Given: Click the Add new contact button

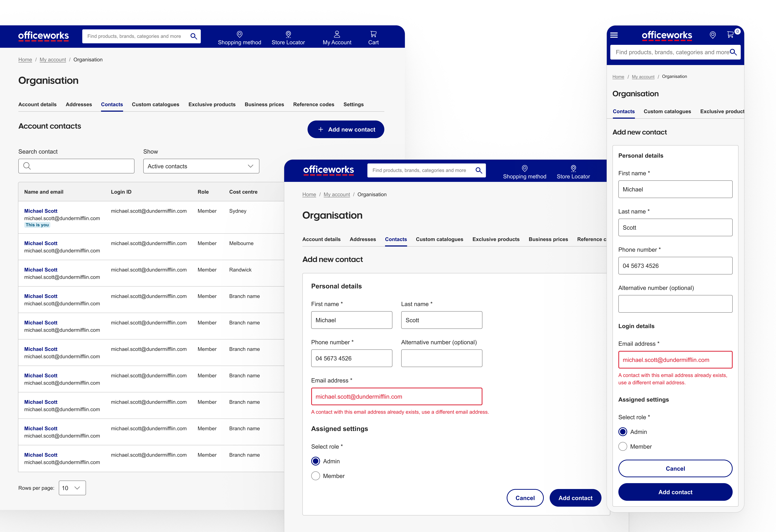Looking at the screenshot, I should 346,129.
